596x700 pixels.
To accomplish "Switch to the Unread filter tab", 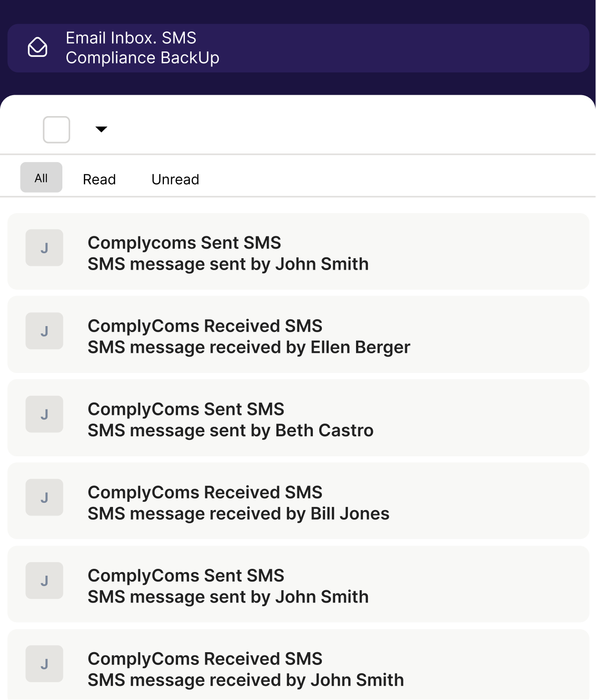I will [175, 179].
